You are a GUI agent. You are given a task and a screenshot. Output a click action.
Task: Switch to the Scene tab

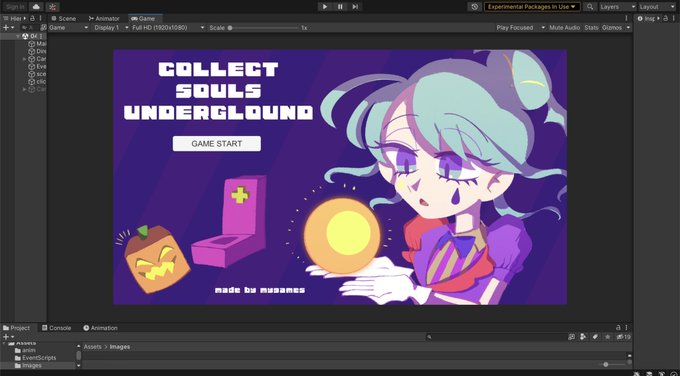coord(63,19)
